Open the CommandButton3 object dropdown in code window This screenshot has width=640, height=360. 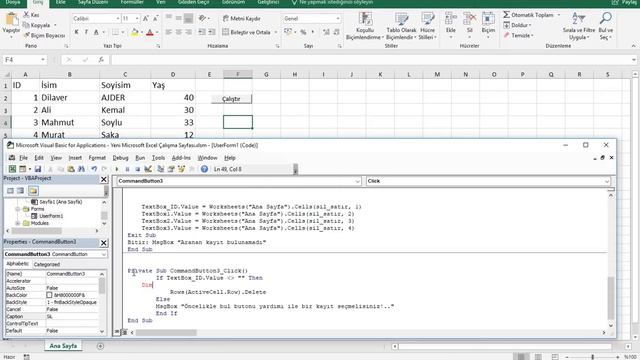point(358,181)
